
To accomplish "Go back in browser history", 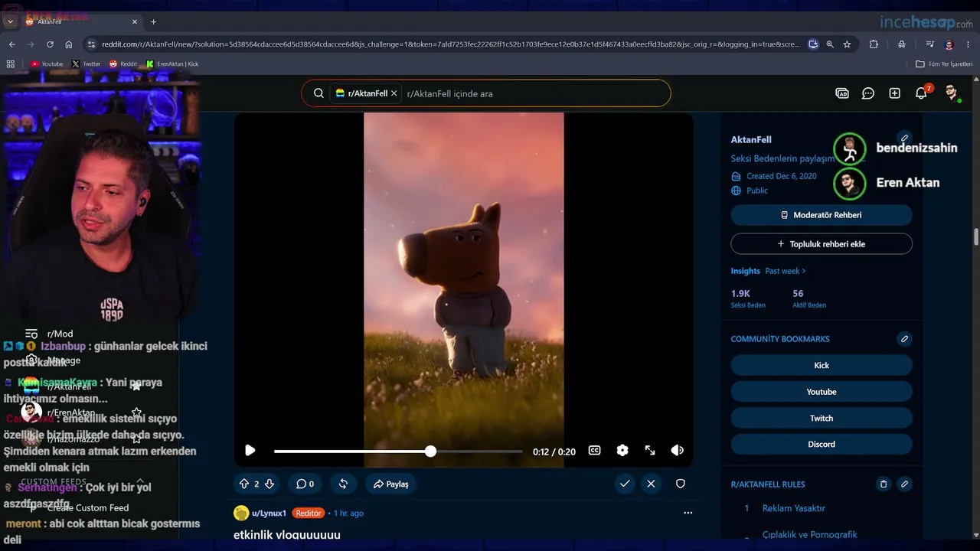I will pyautogui.click(x=12, y=44).
